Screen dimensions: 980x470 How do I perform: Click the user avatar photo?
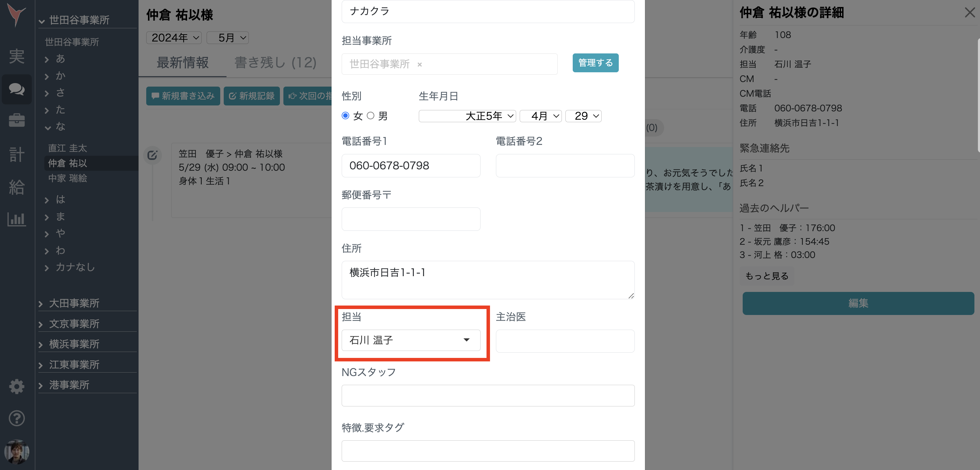[17, 452]
